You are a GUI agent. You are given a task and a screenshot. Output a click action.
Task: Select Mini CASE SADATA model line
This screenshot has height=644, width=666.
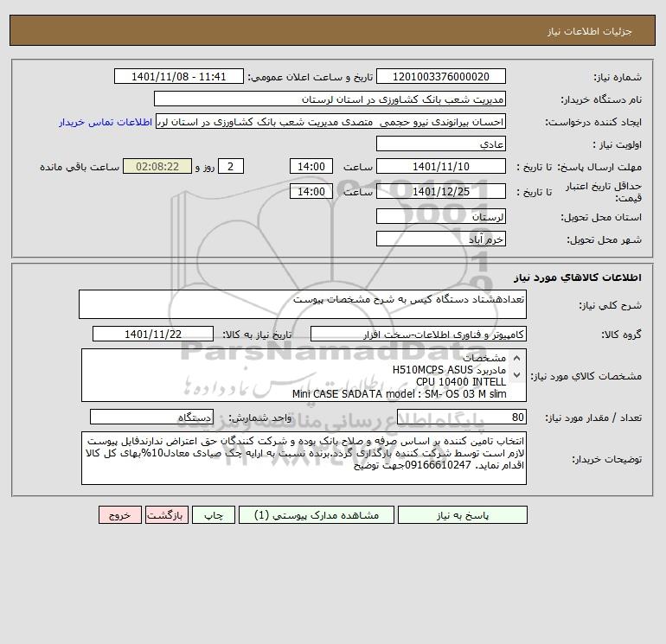click(x=400, y=394)
